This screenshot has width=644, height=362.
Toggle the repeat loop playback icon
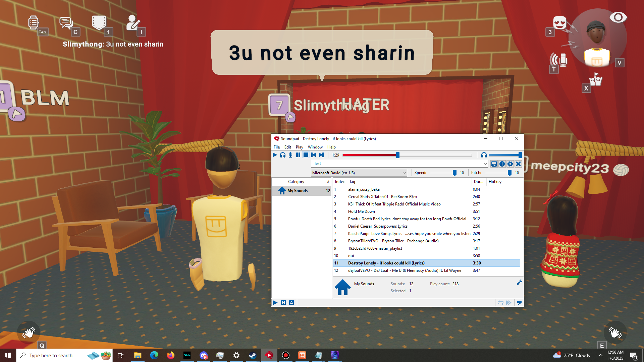point(500,303)
